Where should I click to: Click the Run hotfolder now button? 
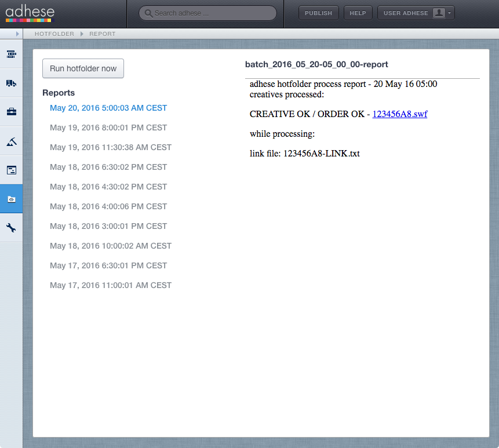point(83,68)
